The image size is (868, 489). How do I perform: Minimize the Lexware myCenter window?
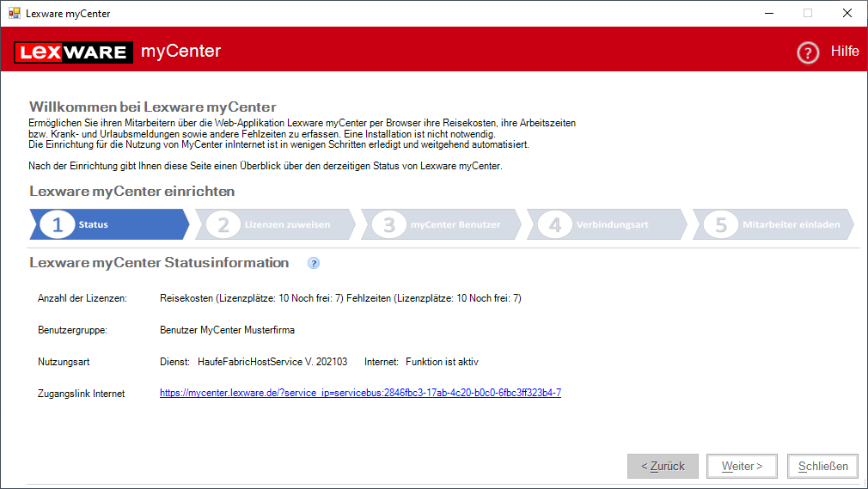click(769, 13)
